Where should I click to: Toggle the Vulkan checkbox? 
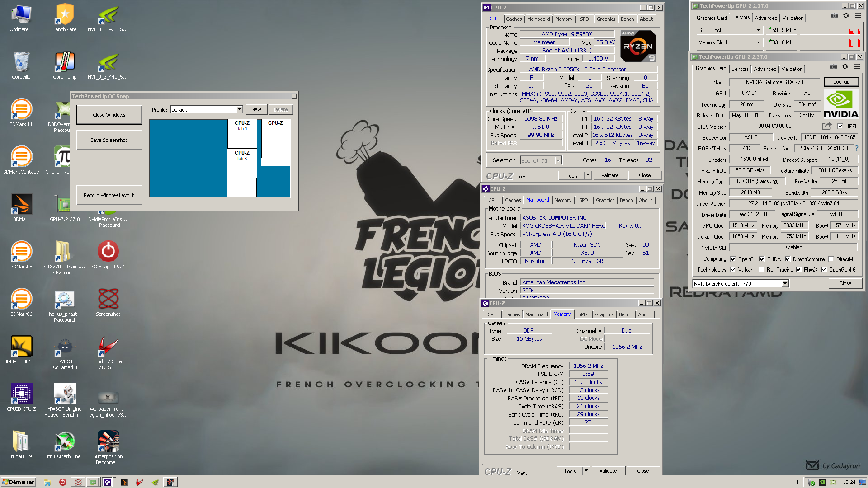pos(733,270)
